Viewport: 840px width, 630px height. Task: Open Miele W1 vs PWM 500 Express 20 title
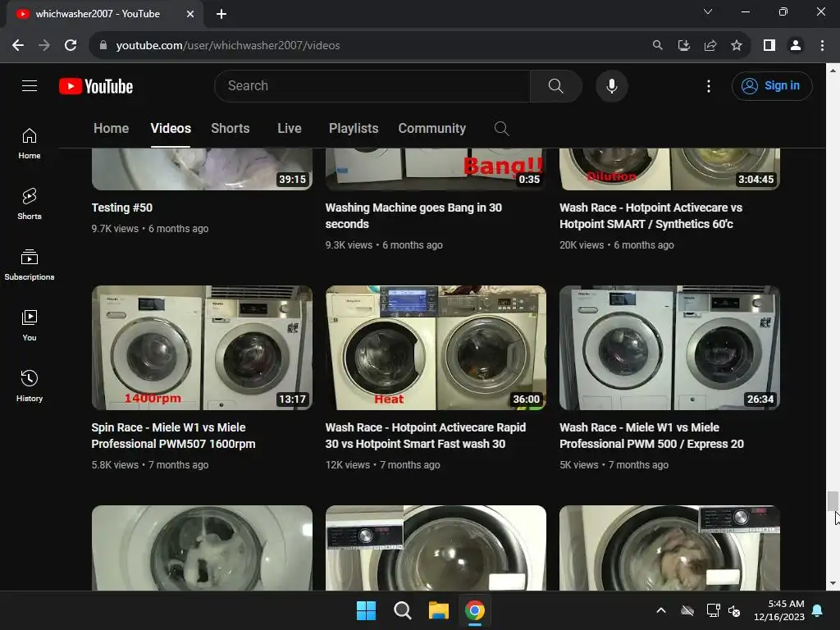point(651,436)
